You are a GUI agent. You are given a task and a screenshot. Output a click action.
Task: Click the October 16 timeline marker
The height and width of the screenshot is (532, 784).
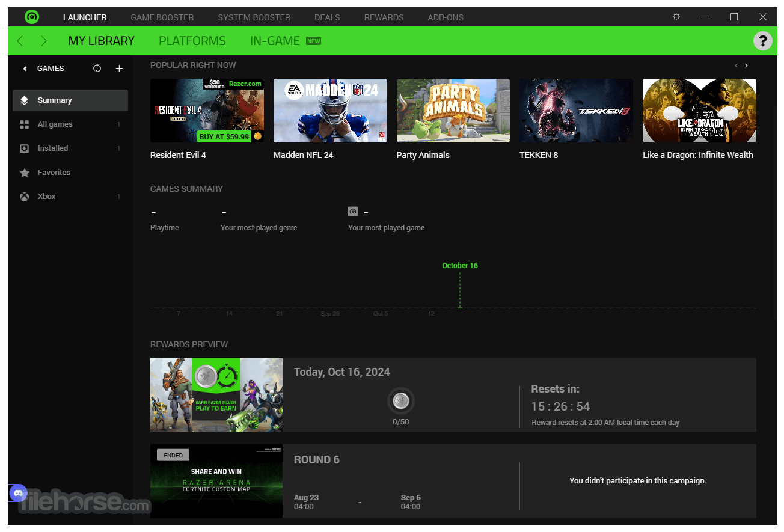(460, 265)
